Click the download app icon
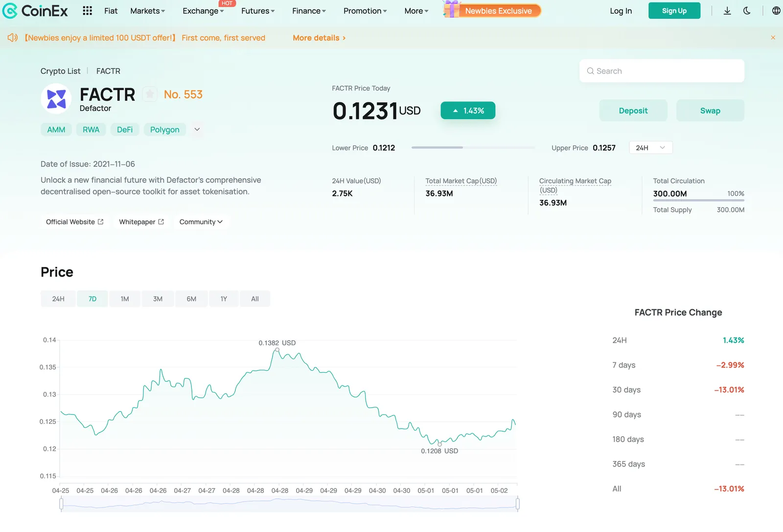The width and height of the screenshot is (783, 532). (727, 11)
